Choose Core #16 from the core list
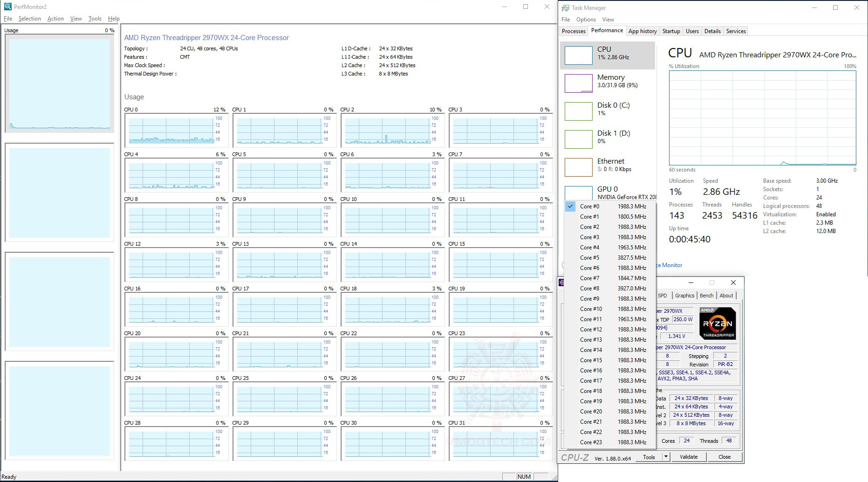 click(x=609, y=371)
